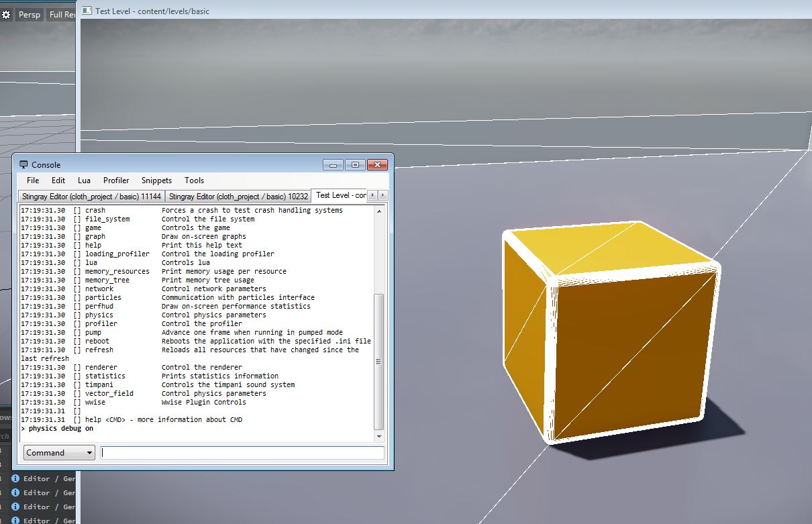Open the Command type dropdown
The height and width of the screenshot is (524, 812).
[58, 452]
